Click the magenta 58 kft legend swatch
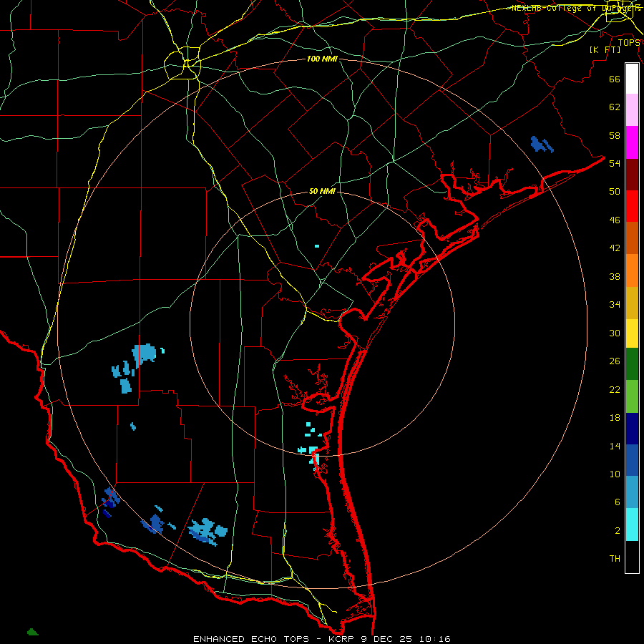644x644 pixels. click(632, 142)
